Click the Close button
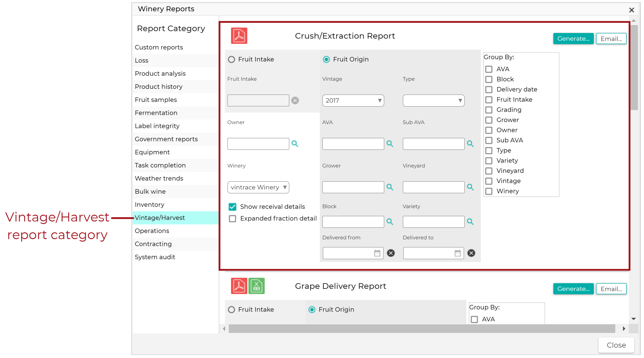 coord(616,345)
